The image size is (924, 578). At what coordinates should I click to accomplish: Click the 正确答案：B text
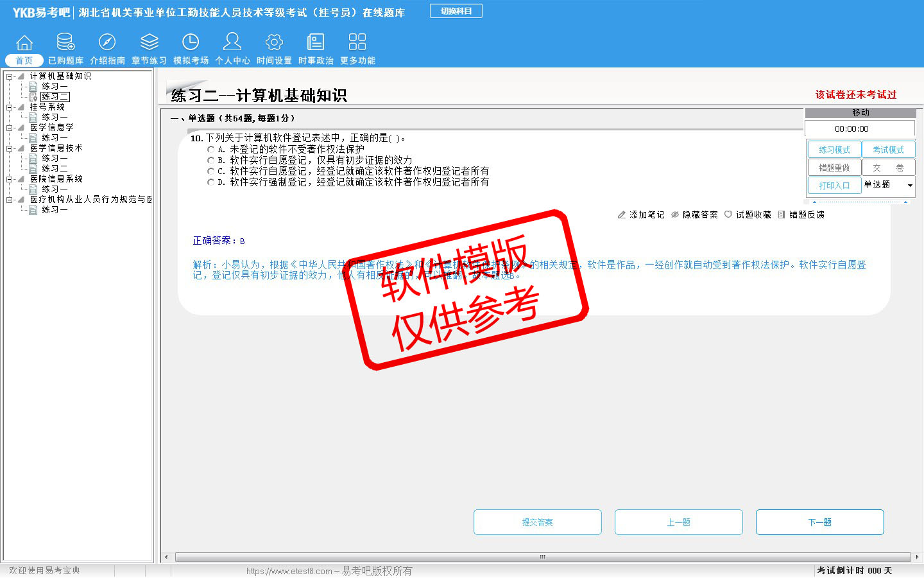point(219,240)
